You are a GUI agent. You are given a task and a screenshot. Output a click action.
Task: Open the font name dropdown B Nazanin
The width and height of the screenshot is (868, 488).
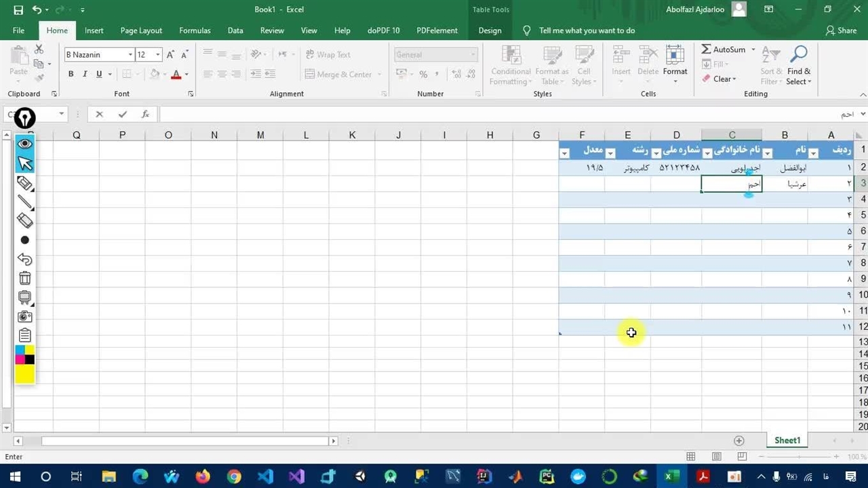coord(130,55)
